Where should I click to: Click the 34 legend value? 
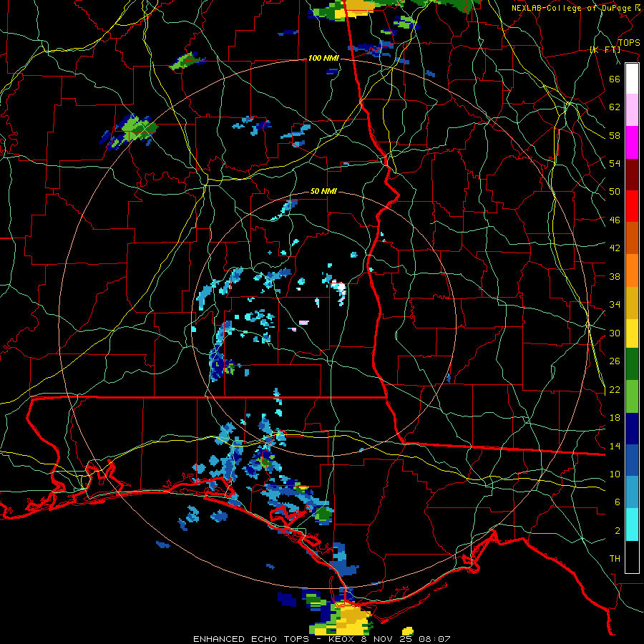point(615,305)
